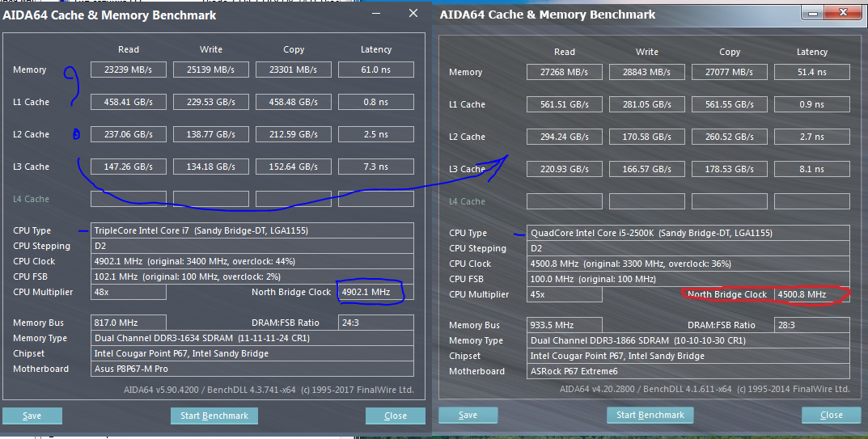Click TripleCore Intel Core i7 CPU Type field
The height and width of the screenshot is (439, 868).
pyautogui.click(x=252, y=230)
